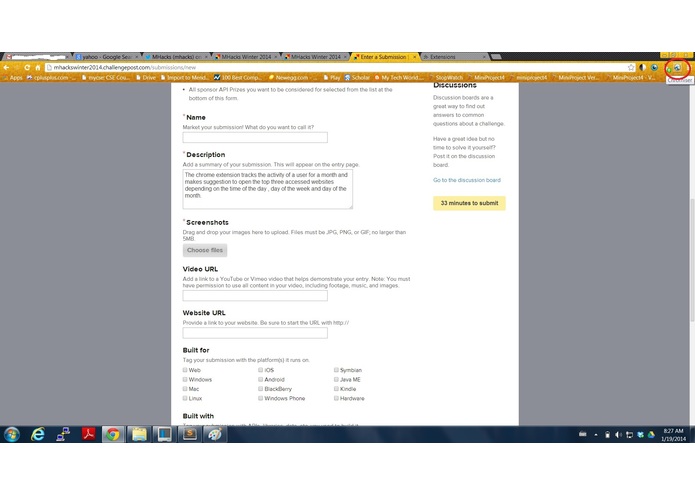
Task: Check the Java ME checkbox
Action: tap(336, 379)
